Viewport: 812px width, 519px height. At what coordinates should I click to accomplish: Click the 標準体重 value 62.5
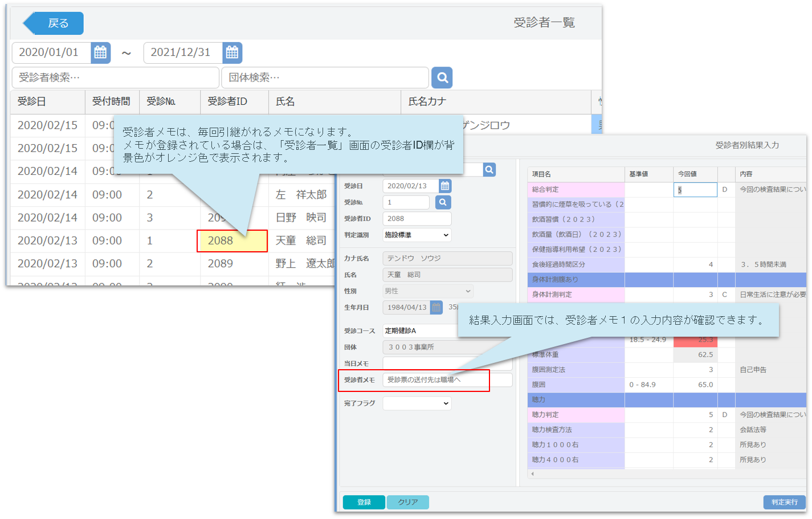[705, 354]
